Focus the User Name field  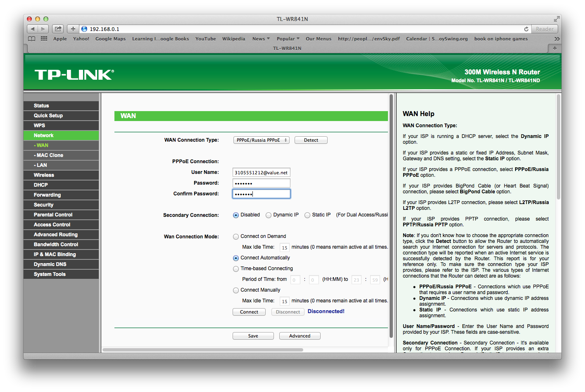(x=262, y=172)
